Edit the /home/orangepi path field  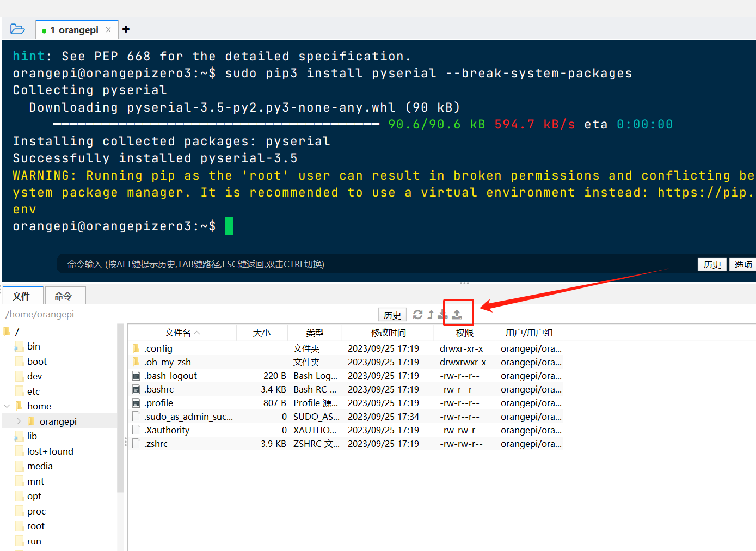(x=190, y=314)
